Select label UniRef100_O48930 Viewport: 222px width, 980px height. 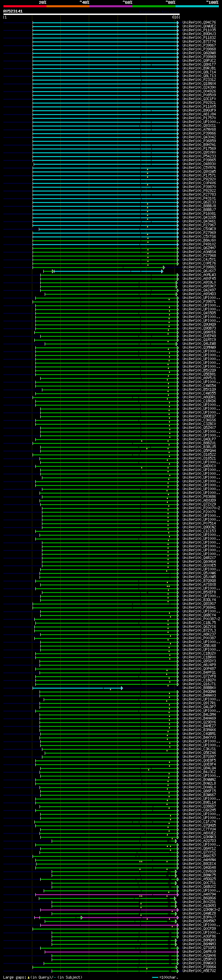click(x=199, y=164)
